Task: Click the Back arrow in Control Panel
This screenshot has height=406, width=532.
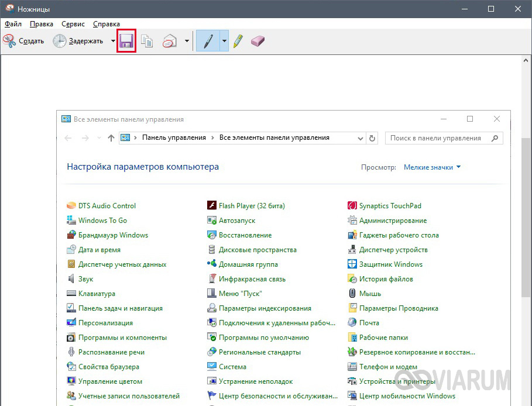Action: coord(68,138)
